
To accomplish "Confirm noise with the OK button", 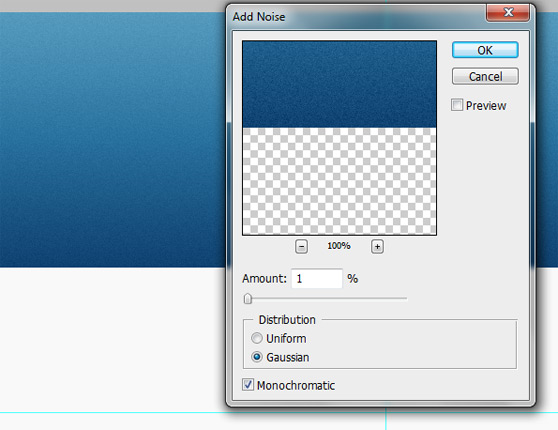I will [x=485, y=50].
